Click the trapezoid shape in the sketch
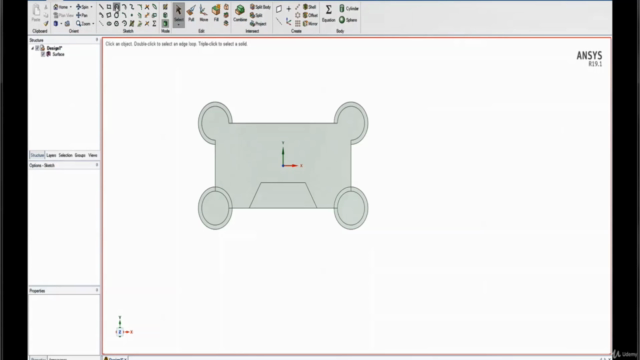Screen dimensions: 640x360 [x=283, y=195]
